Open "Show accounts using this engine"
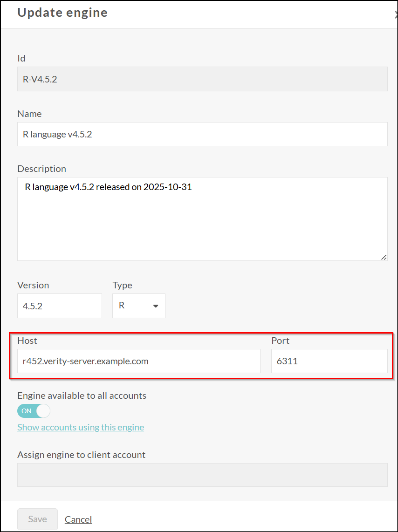398x532 pixels. tap(80, 427)
